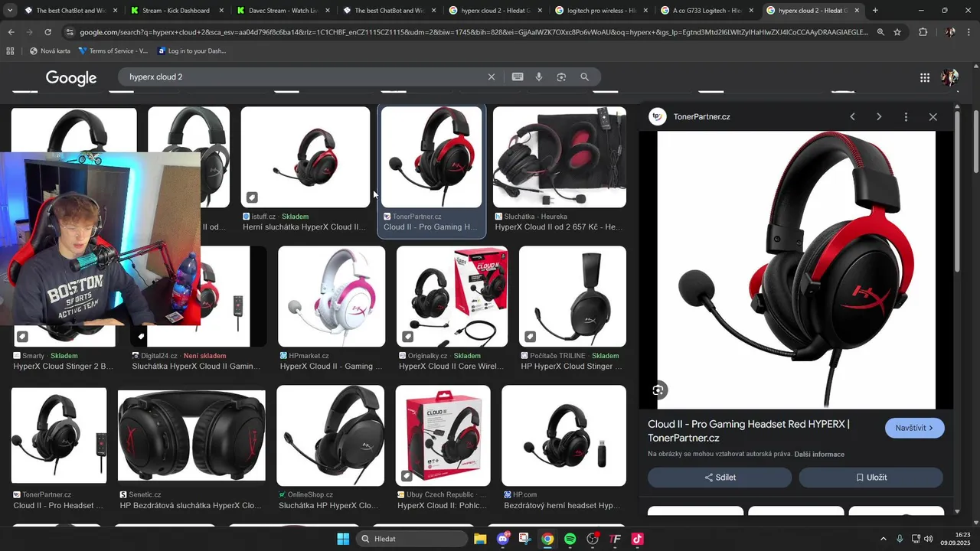This screenshot has height=551, width=980.
Task: Select the Originalky.cz Cloud II Core thumbnail
Action: coord(452,296)
